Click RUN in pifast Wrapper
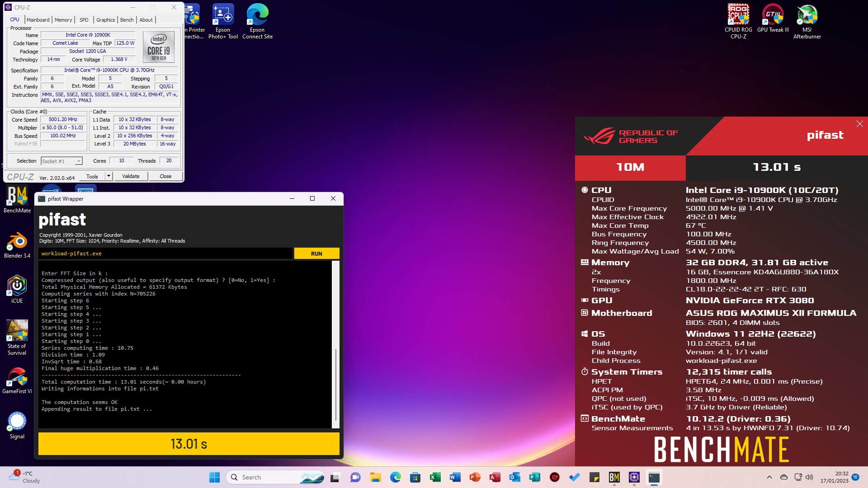Screen dimensions: 868x488 (316, 253)
